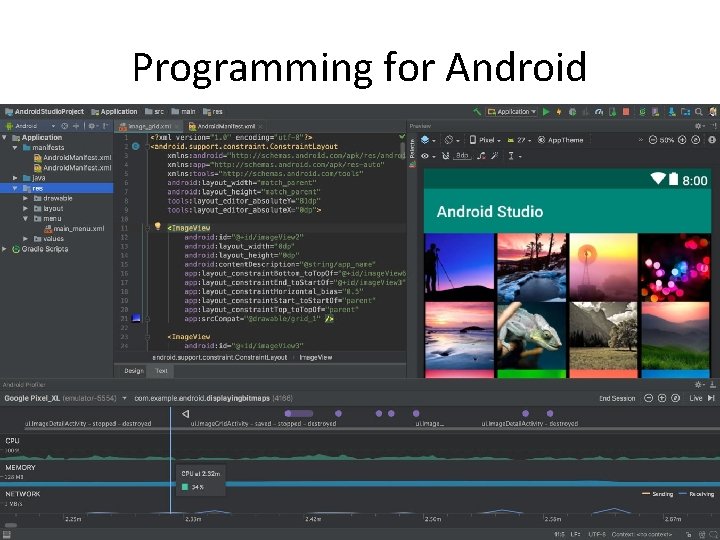Image resolution: width=720 pixels, height=540 pixels.
Task: Open AndroidStudioProject in the breadcrumb bar
Action: tap(45, 112)
